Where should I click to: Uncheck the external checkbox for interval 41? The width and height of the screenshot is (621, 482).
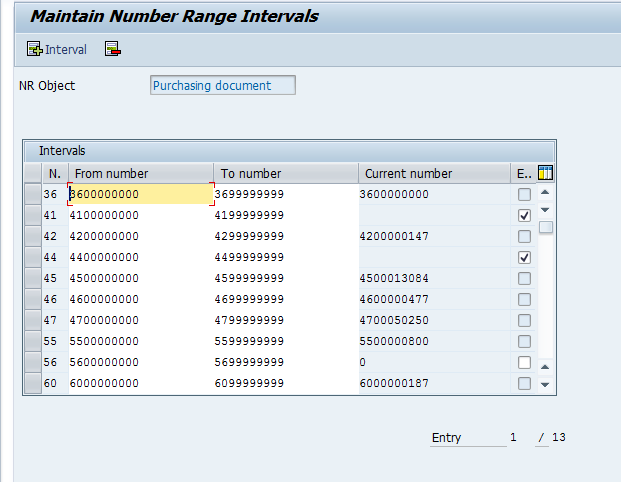click(524, 215)
